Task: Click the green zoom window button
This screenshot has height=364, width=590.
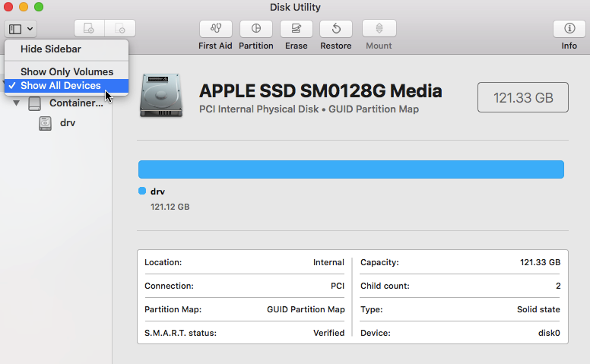Action: pos(38,7)
